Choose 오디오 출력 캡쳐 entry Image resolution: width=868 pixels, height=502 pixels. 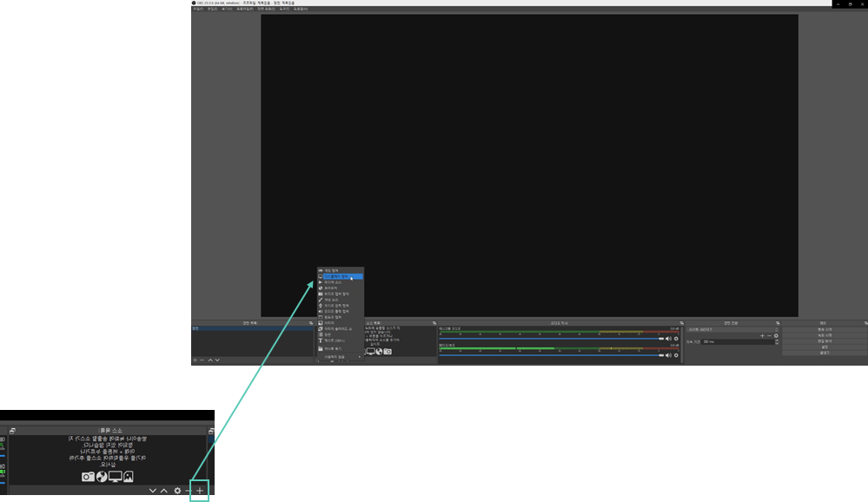pos(340,311)
